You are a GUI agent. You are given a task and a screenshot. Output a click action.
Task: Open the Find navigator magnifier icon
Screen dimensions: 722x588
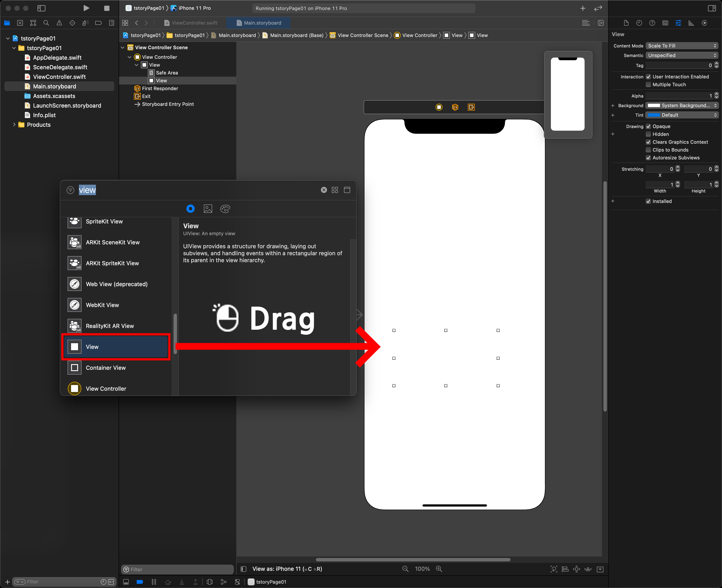click(46, 23)
